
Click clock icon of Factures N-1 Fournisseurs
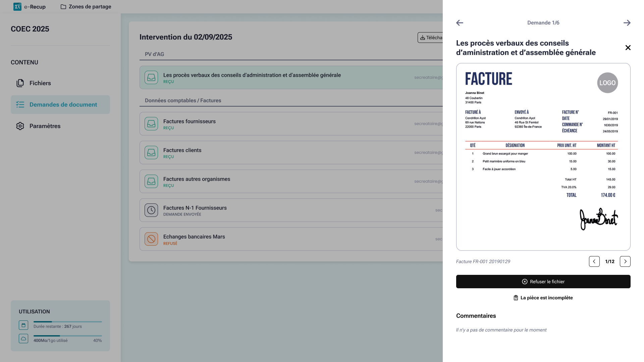(151, 210)
